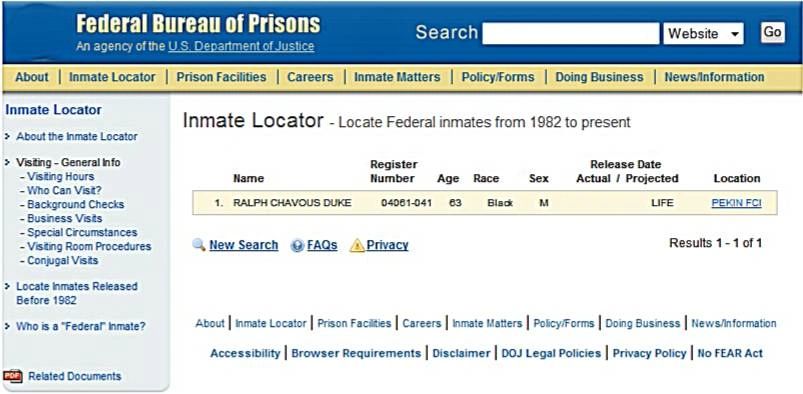Image resolution: width=803 pixels, height=394 pixels.
Task: Click the New Search magnifier icon
Action: [x=199, y=245]
